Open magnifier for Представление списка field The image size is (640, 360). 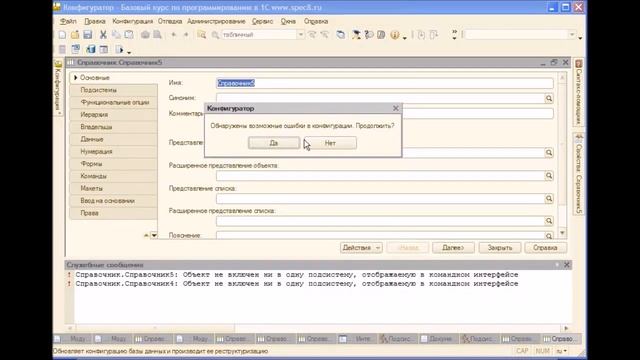(549, 198)
